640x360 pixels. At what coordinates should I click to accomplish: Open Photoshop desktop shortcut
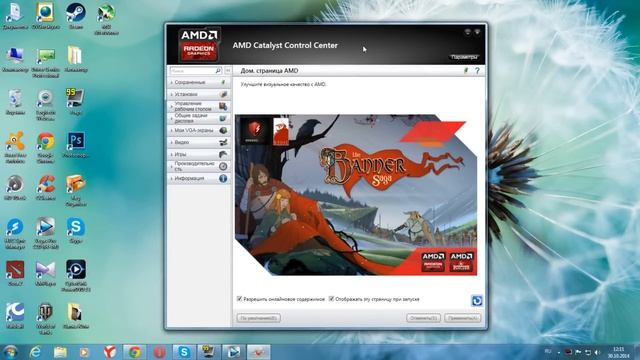pyautogui.click(x=76, y=144)
